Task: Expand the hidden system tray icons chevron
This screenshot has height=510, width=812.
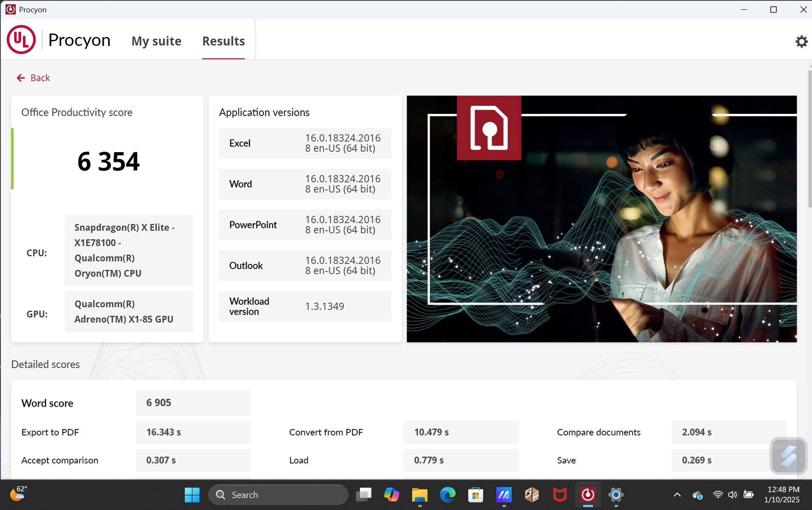Action: 677,495
